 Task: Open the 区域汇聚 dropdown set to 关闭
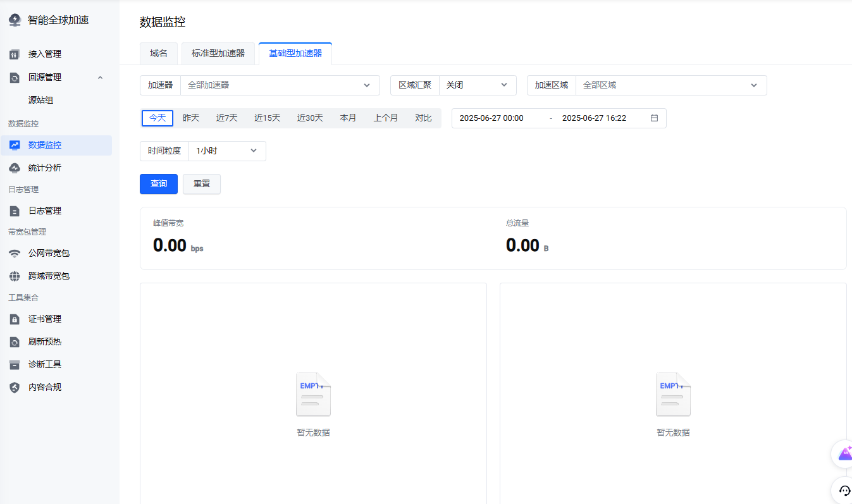pyautogui.click(x=477, y=85)
